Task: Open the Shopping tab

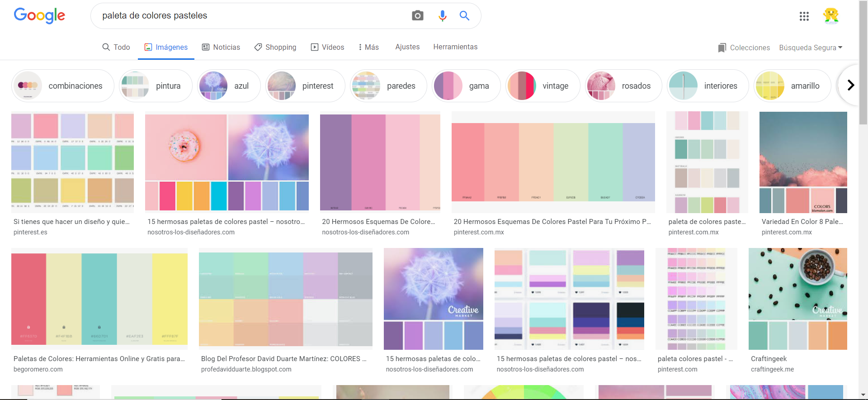Action: click(x=275, y=47)
